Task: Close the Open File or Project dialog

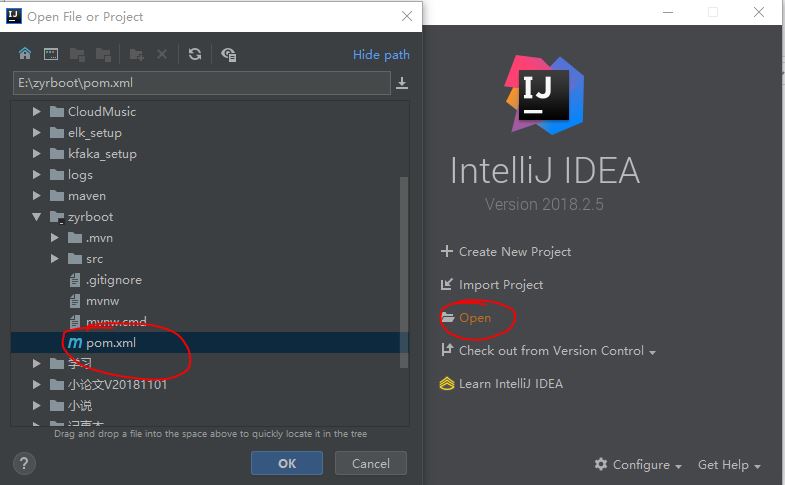Action: pyautogui.click(x=407, y=16)
